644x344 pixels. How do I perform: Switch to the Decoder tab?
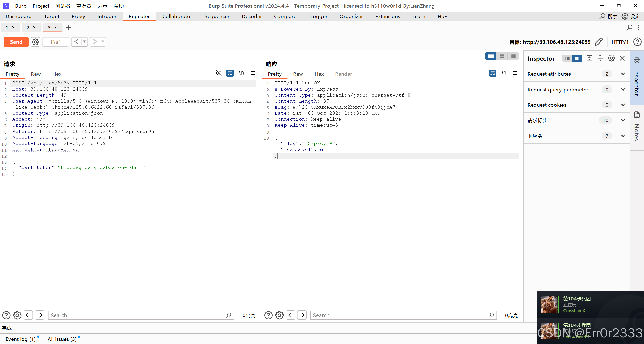(x=252, y=16)
